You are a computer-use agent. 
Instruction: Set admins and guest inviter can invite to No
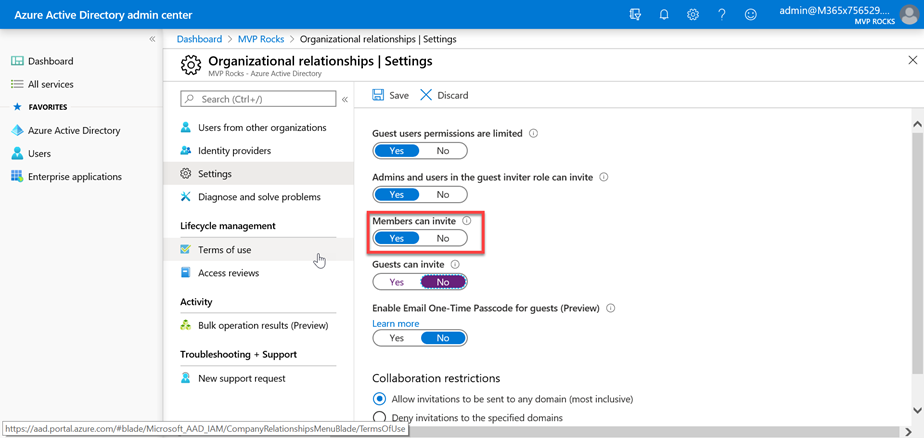tap(443, 195)
